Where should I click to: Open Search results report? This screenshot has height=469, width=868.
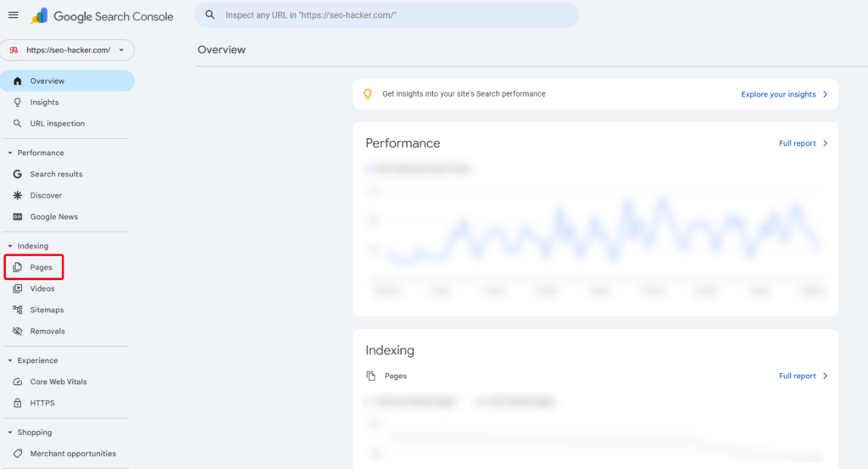click(57, 174)
